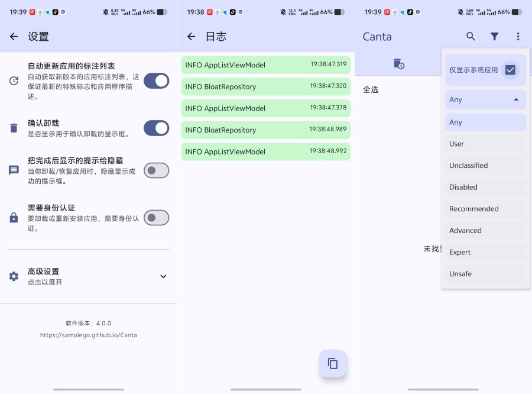Select Unsafe filter option
The height and width of the screenshot is (394, 532).
[485, 274]
